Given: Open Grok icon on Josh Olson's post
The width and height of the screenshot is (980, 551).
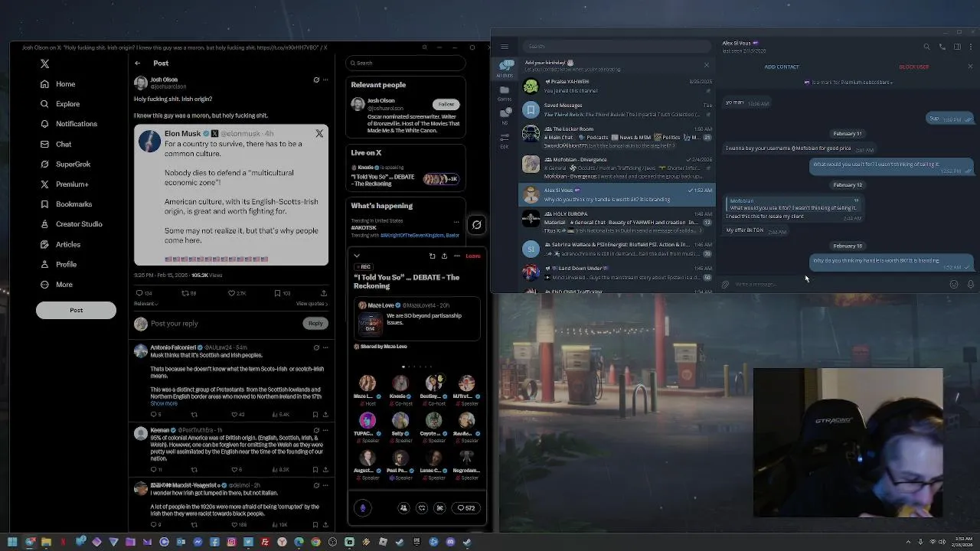Looking at the screenshot, I should point(316,80).
